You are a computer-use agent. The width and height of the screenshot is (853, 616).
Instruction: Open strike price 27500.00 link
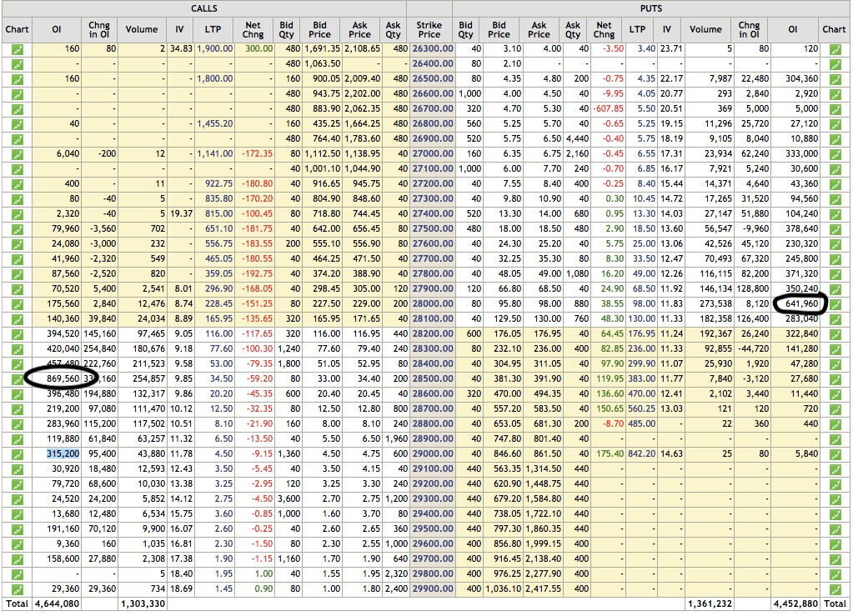[x=433, y=229]
